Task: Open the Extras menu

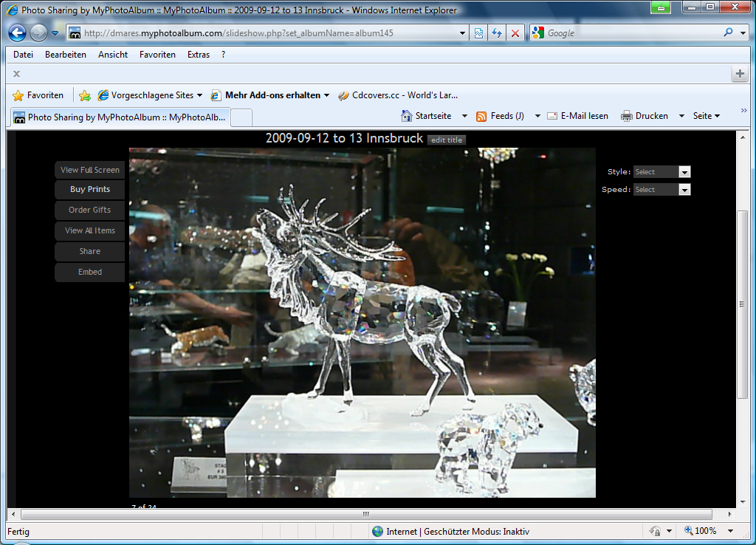Action: pos(199,55)
